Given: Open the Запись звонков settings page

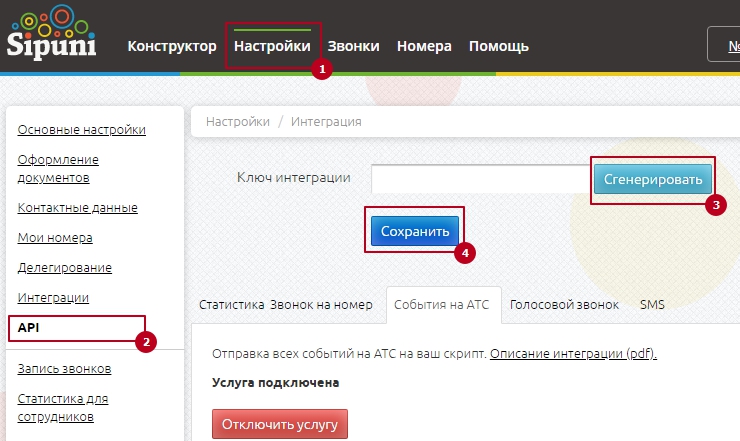Looking at the screenshot, I should click(x=64, y=368).
